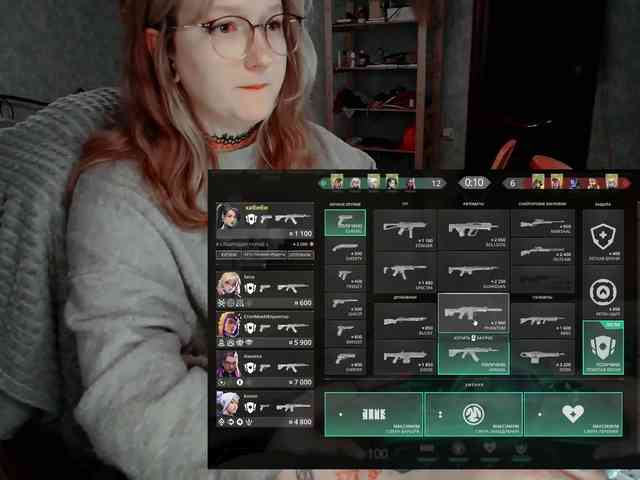Screen dimensions: 640x480
Task: Select teammate card with 600 credits
Action: (x=264, y=290)
